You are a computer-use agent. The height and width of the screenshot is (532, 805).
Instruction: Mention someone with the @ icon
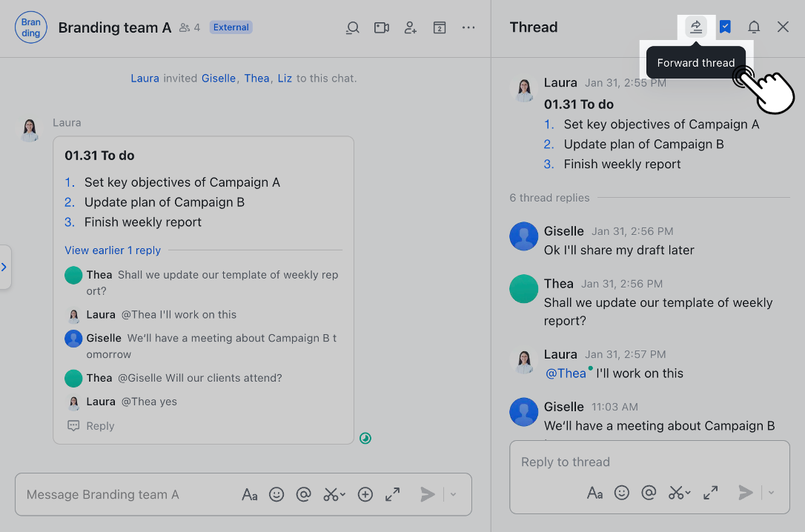(x=303, y=494)
